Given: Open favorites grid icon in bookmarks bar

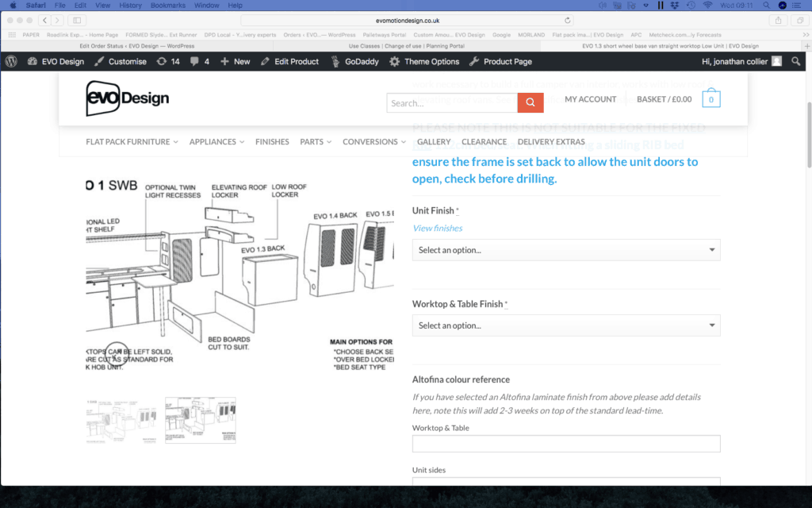Looking at the screenshot, I should 12,35.
